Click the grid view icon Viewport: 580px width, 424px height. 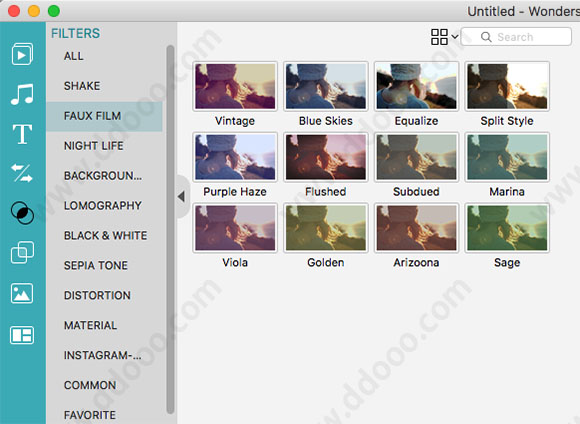click(439, 37)
